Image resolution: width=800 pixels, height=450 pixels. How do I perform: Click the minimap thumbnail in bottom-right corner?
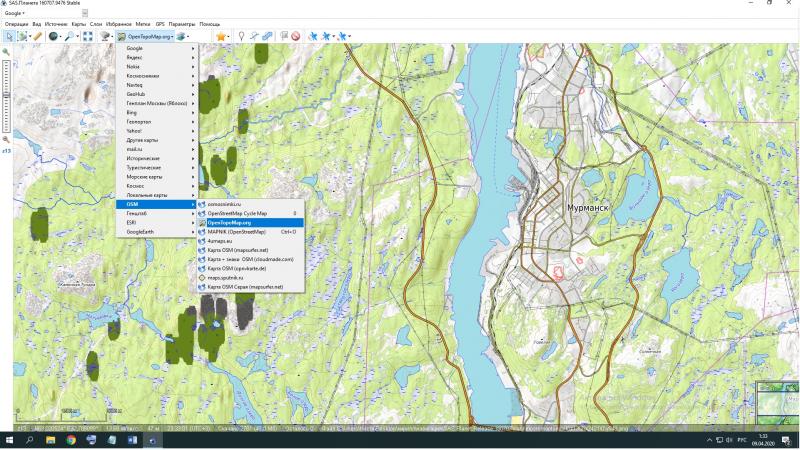pos(778,403)
